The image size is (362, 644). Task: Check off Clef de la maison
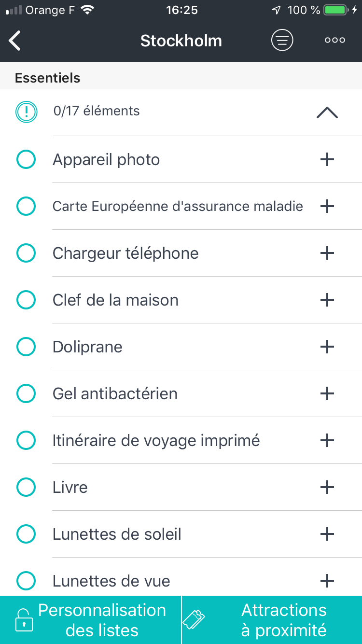(x=26, y=300)
